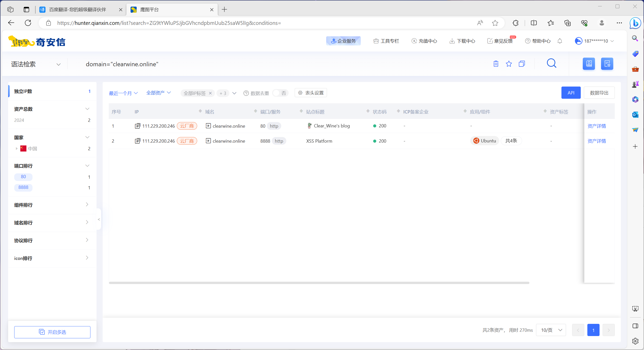The image size is (644, 350).
Task: Filter by port 8888 tag in sidebar
Action: [x=23, y=187]
